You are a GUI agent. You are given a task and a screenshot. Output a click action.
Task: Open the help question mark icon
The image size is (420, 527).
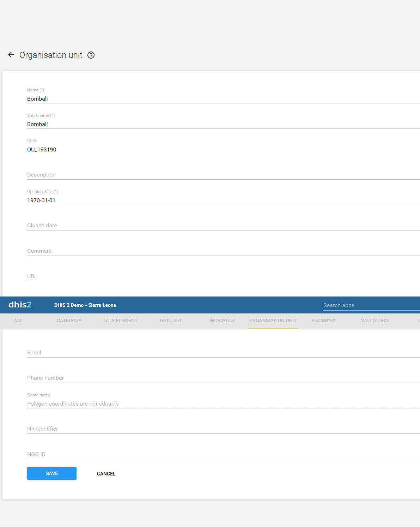click(91, 55)
